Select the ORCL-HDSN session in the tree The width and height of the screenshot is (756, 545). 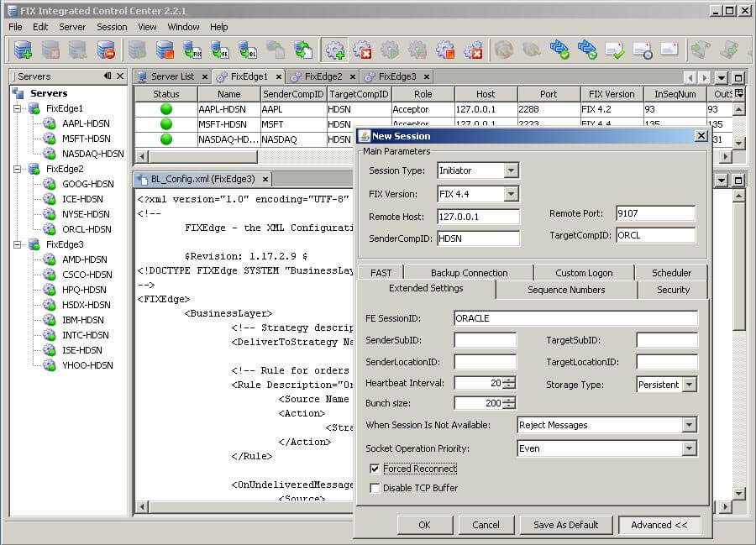click(x=87, y=229)
